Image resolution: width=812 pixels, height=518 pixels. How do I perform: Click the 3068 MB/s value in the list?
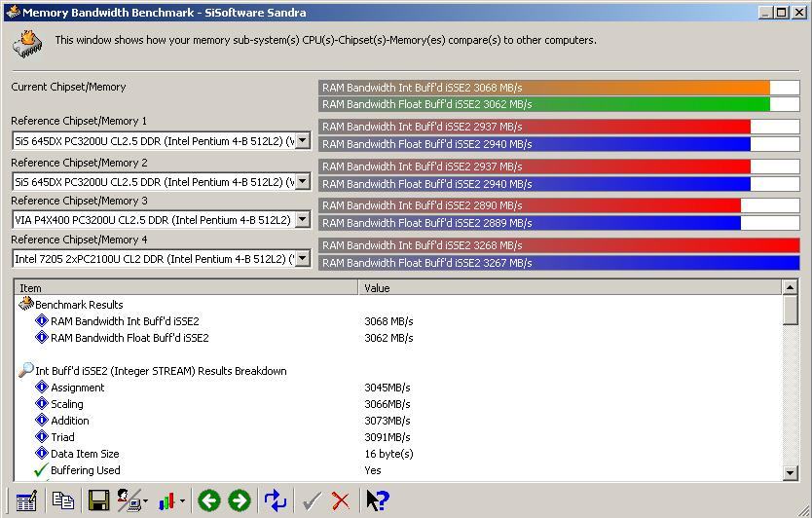pos(388,321)
